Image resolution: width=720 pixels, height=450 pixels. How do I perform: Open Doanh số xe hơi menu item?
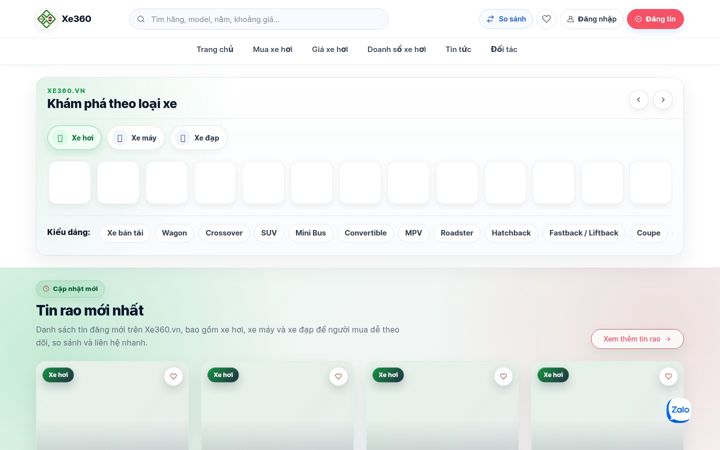coord(397,49)
